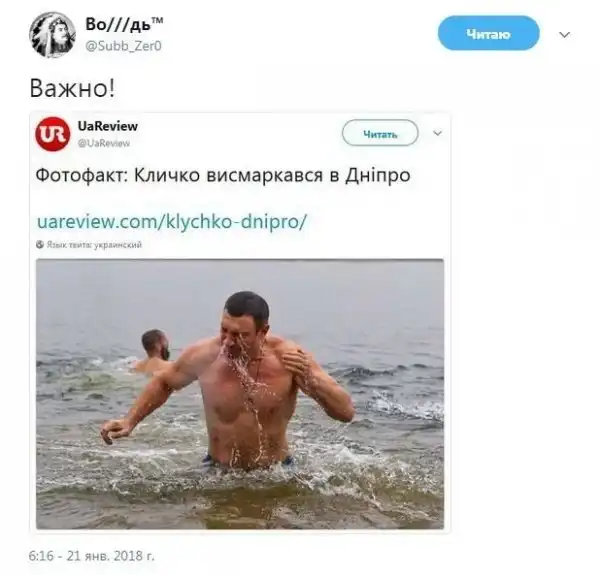Toggle the blue Читаю following button
Viewport: 600px width, 575px height.
pos(489,33)
